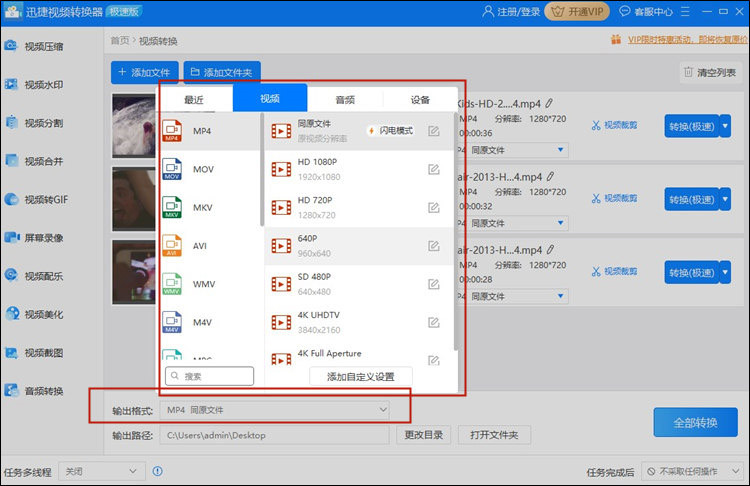Open 屏幕录像 in the sidebar
Screen dimensions: 750x486
point(33,238)
